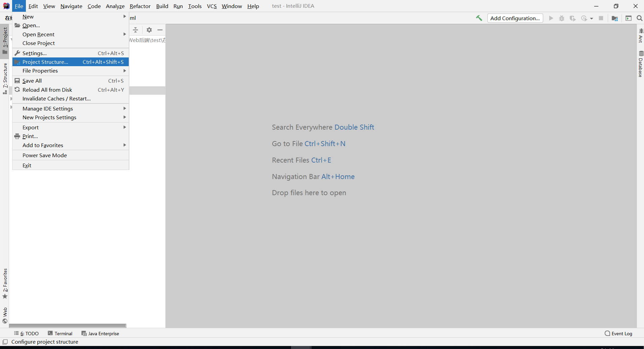Image resolution: width=644 pixels, height=349 pixels.
Task: Click the Build project hammer icon
Action: [479, 18]
